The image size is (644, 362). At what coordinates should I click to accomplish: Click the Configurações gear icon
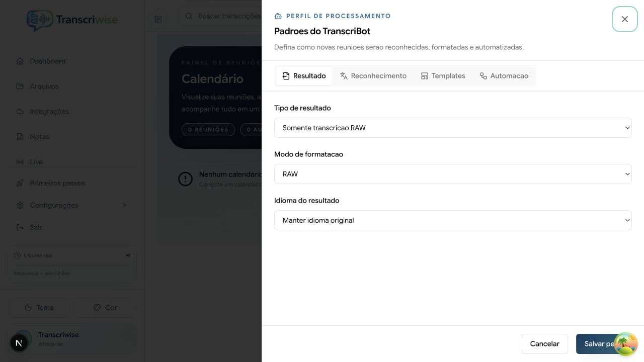tap(20, 205)
